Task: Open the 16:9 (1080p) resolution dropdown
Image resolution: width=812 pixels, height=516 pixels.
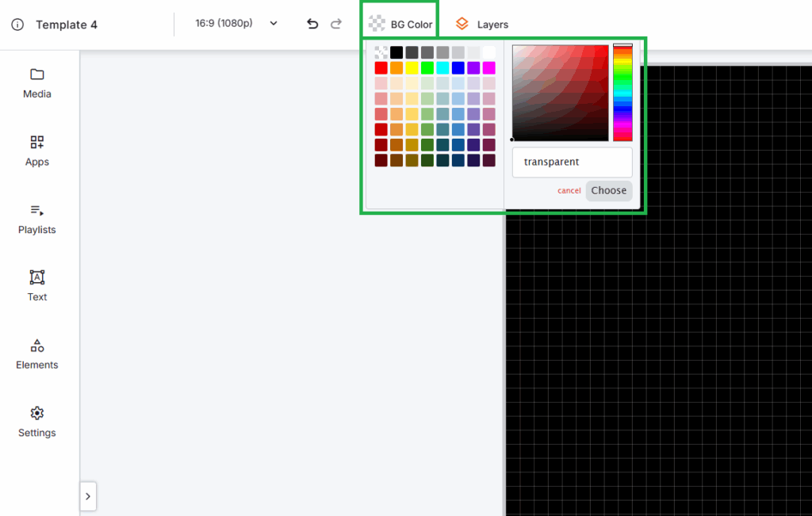Action: (236, 23)
